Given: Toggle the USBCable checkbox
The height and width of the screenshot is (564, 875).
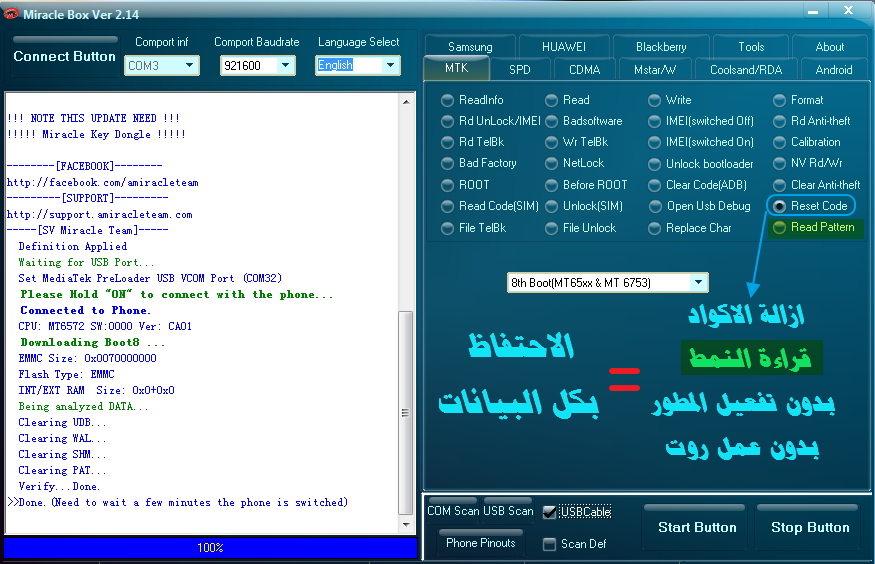Looking at the screenshot, I should [549, 512].
